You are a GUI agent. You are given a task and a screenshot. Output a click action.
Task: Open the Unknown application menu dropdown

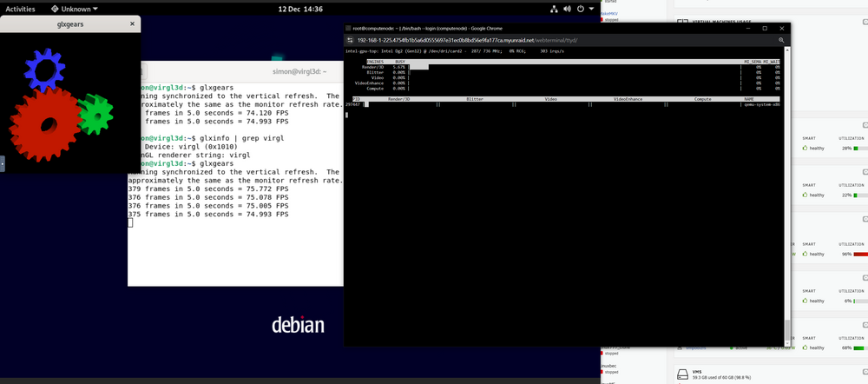click(74, 9)
